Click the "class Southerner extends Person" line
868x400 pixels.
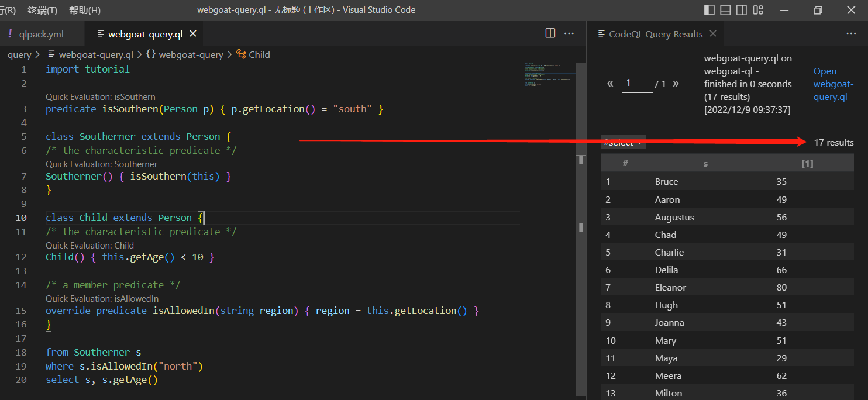(139, 136)
